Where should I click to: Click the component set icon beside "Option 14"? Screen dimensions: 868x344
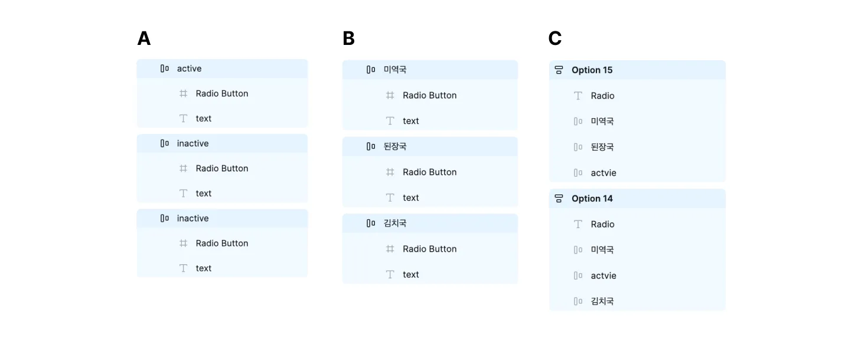point(559,199)
